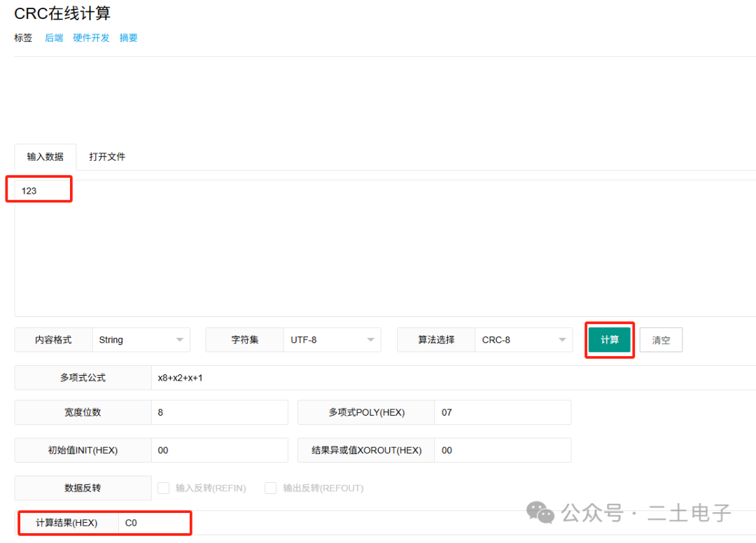Open the 内容格式 String dropdown

pos(141,340)
